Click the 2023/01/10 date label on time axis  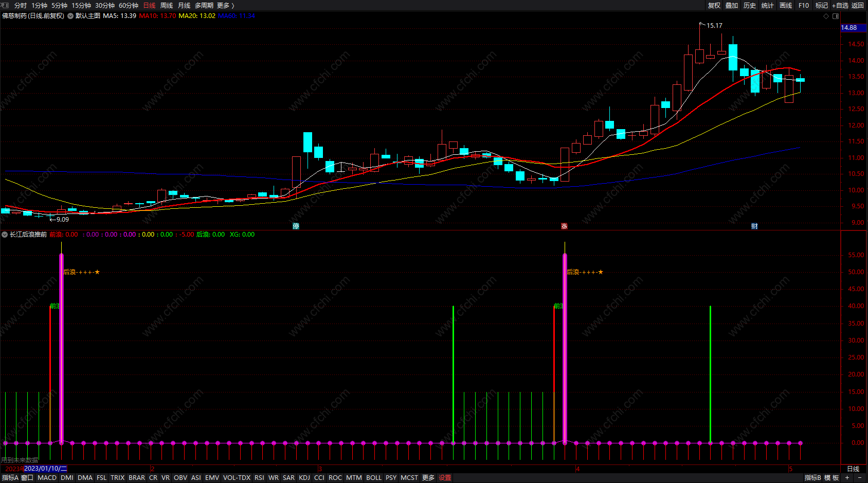[x=45, y=469]
